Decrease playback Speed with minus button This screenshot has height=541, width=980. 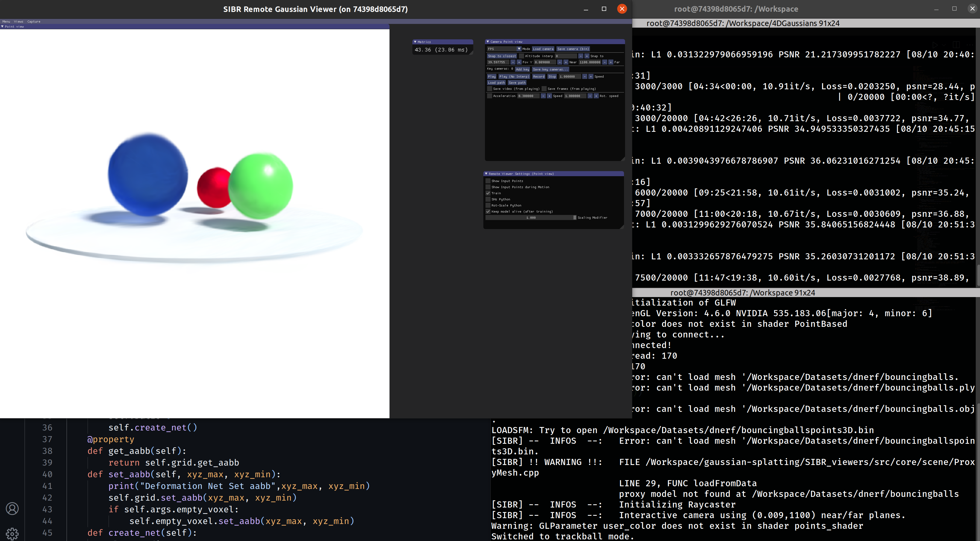tap(585, 77)
